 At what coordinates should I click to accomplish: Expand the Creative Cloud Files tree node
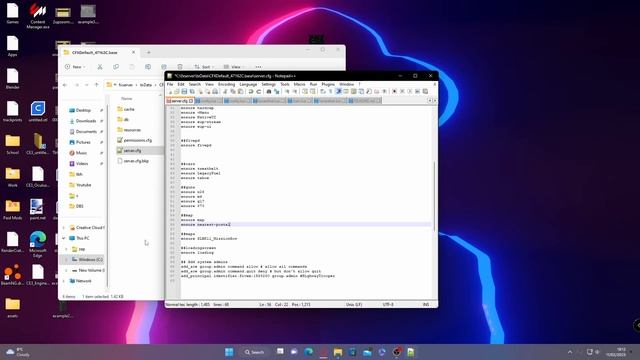[64, 228]
